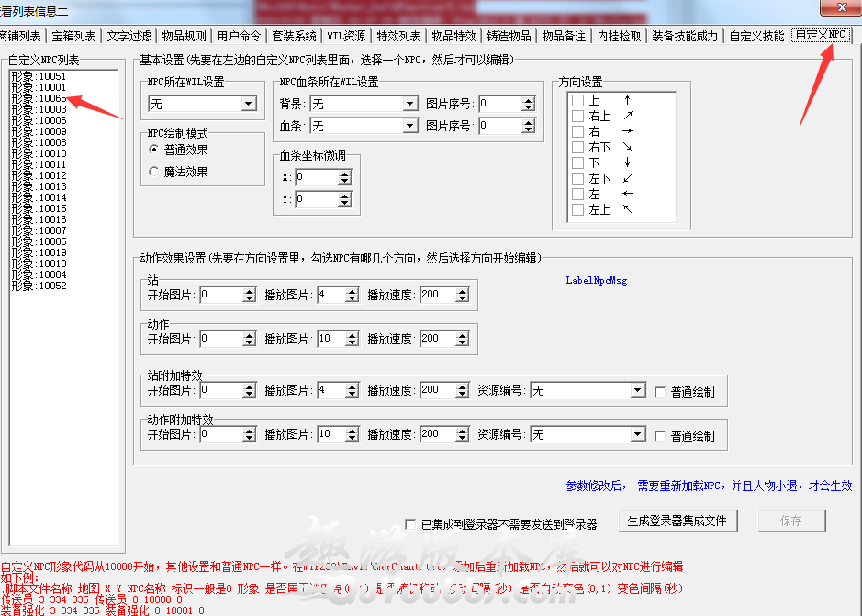Select NPC entry 形象:10065 in list
Viewport: 862px width, 616px height.
[39, 98]
